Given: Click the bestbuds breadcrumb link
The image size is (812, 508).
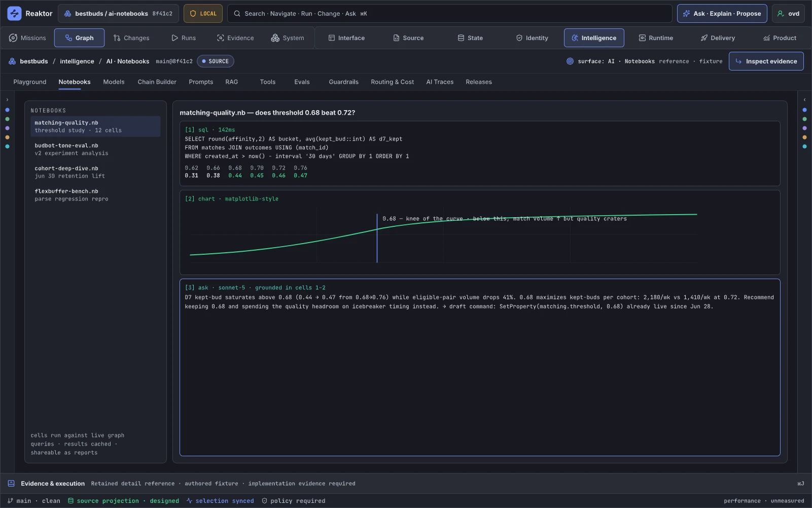Looking at the screenshot, I should click(x=34, y=61).
